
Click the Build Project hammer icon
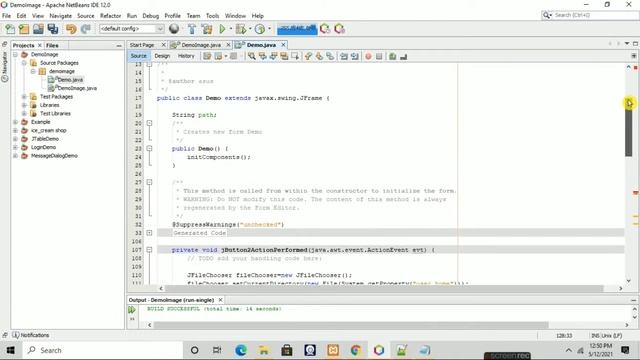tap(192, 29)
